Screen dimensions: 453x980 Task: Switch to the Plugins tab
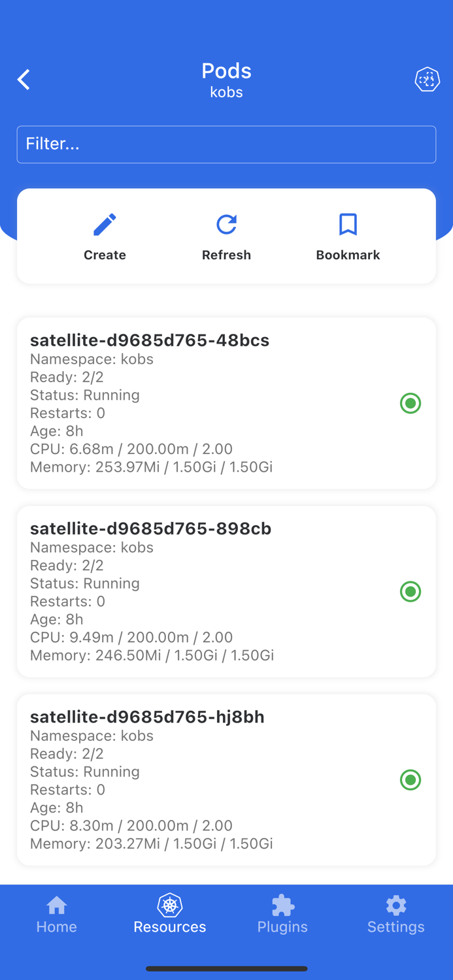tap(282, 913)
